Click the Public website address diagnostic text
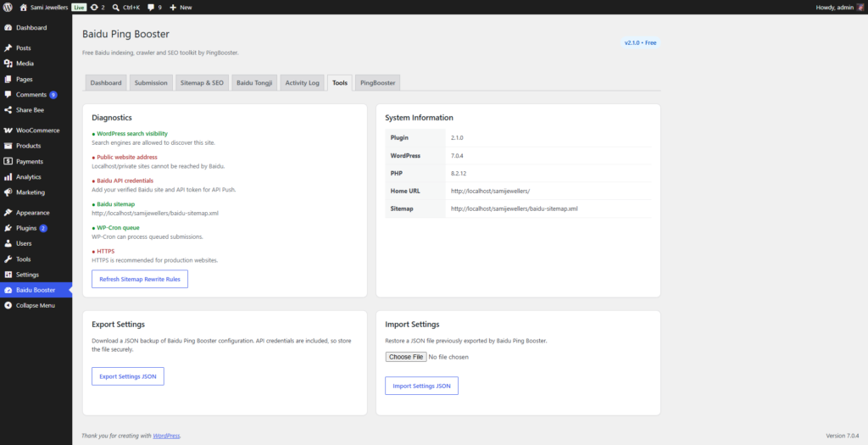Viewport: 868px width, 445px height. coord(127,157)
